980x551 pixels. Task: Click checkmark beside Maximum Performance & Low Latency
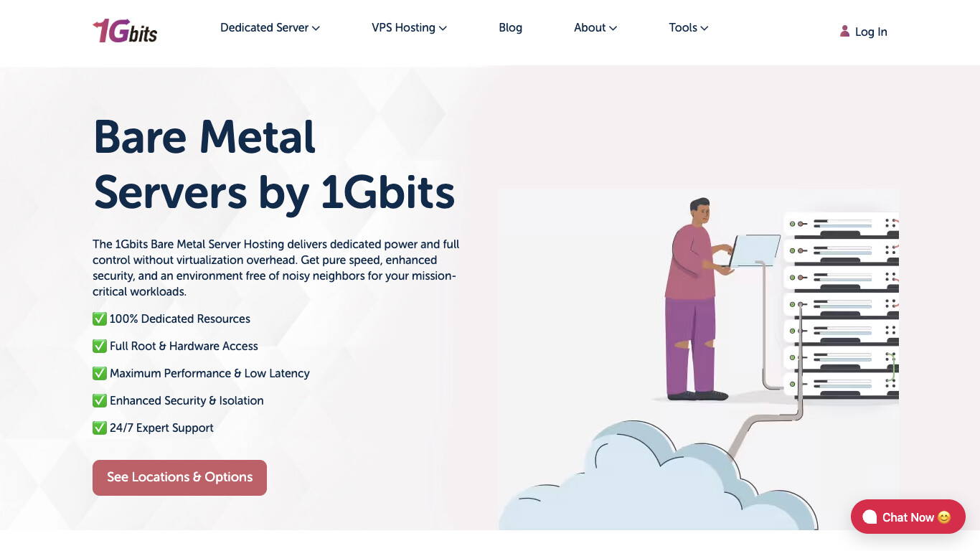tap(100, 373)
